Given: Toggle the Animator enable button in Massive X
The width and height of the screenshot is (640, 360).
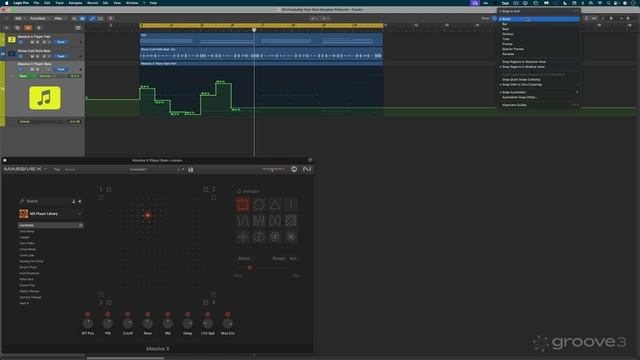Looking at the screenshot, I should pos(239,191).
